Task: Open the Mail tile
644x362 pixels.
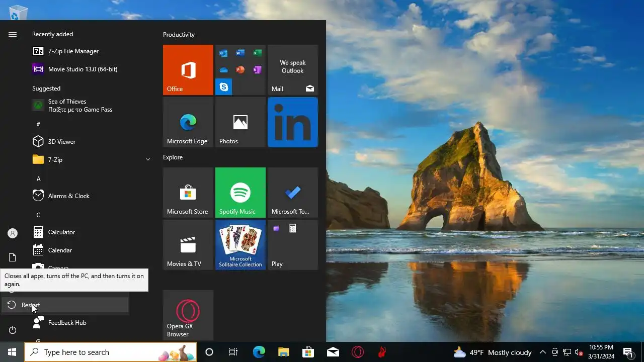Action: [x=293, y=70]
